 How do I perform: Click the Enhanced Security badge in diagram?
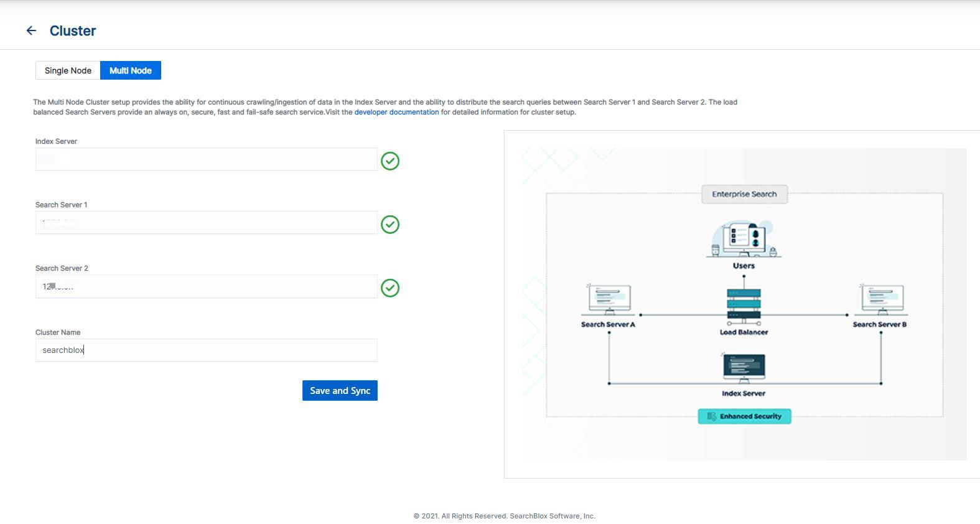(744, 416)
